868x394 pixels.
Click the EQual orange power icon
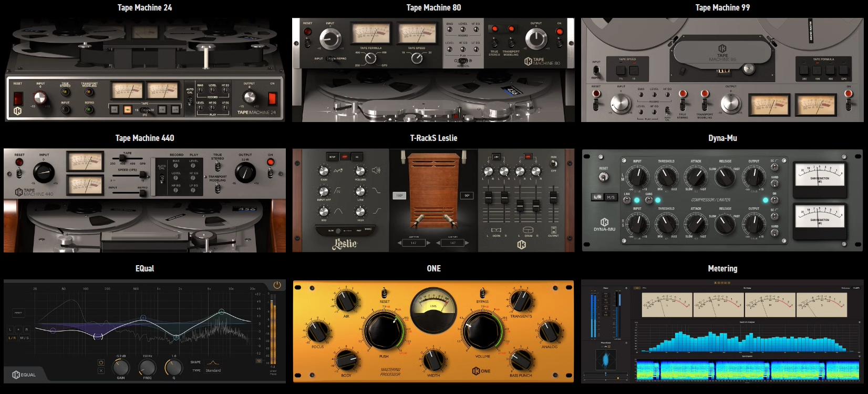(277, 285)
